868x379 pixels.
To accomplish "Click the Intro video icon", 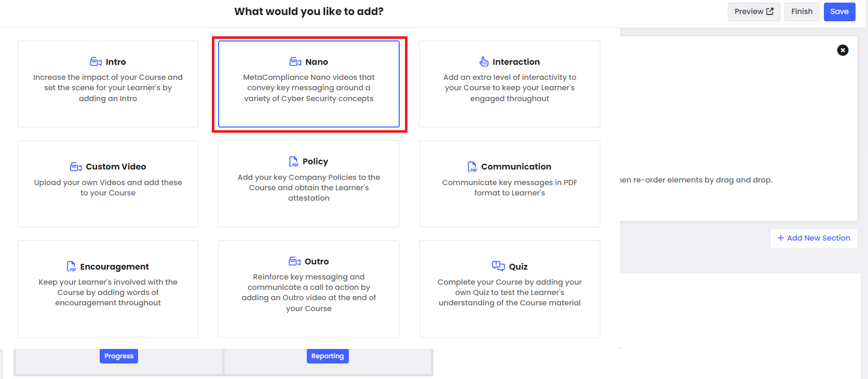I will [96, 62].
